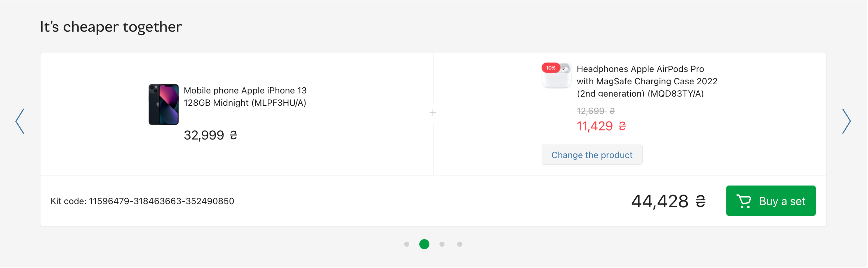Click the Change the product button
This screenshot has width=868, height=268.
592,155
